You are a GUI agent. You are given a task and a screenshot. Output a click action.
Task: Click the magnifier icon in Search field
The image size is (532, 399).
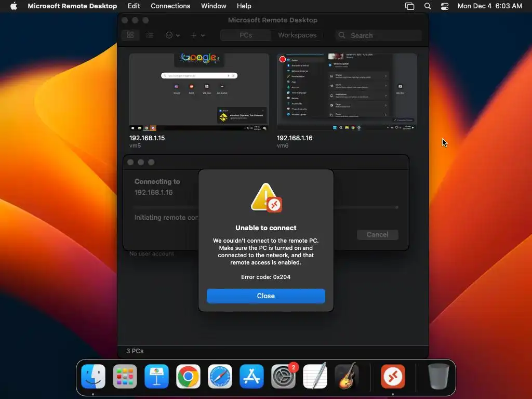pyautogui.click(x=342, y=35)
